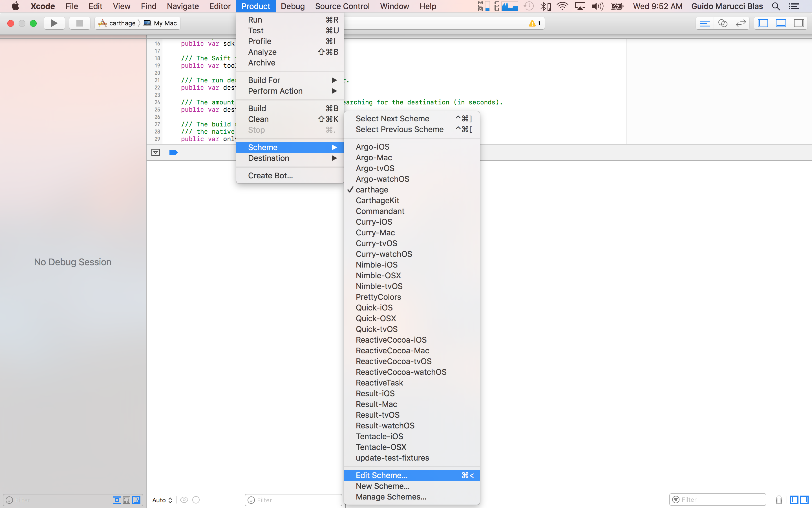Show the Standard editor
812x508 pixels.
[x=705, y=23]
